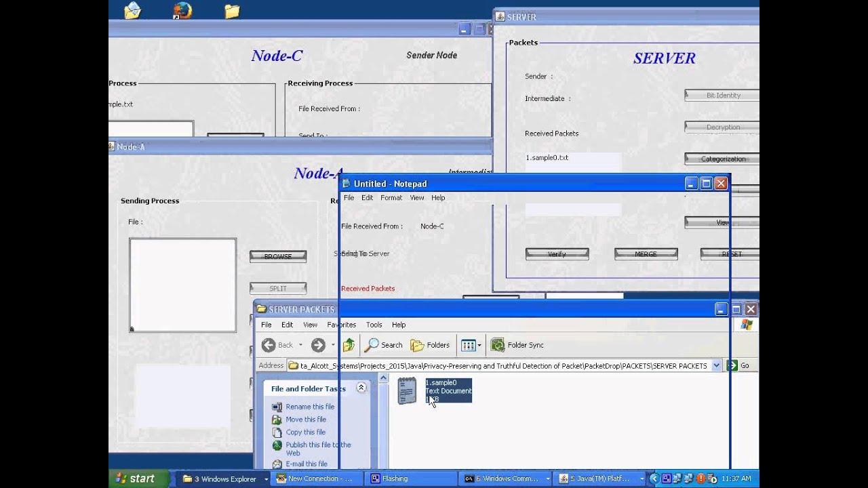The height and width of the screenshot is (488, 868).
Task: Open Notepad's Help menu
Action: tap(438, 198)
